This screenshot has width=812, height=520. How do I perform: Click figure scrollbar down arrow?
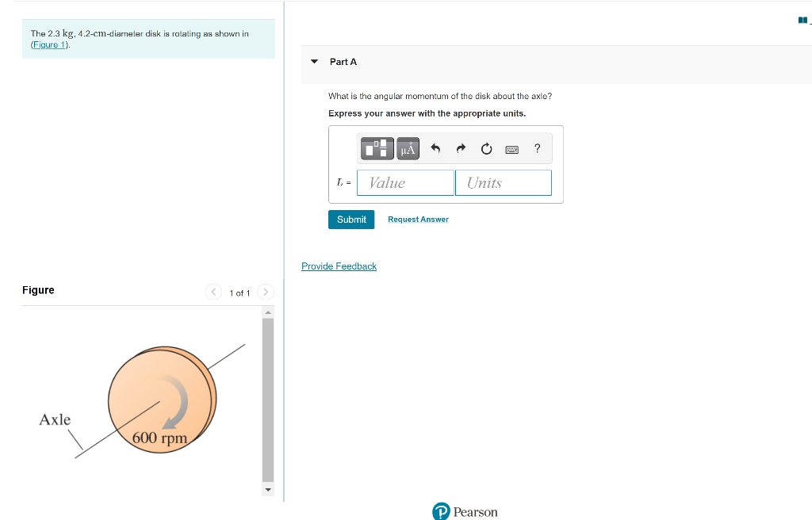(x=268, y=489)
